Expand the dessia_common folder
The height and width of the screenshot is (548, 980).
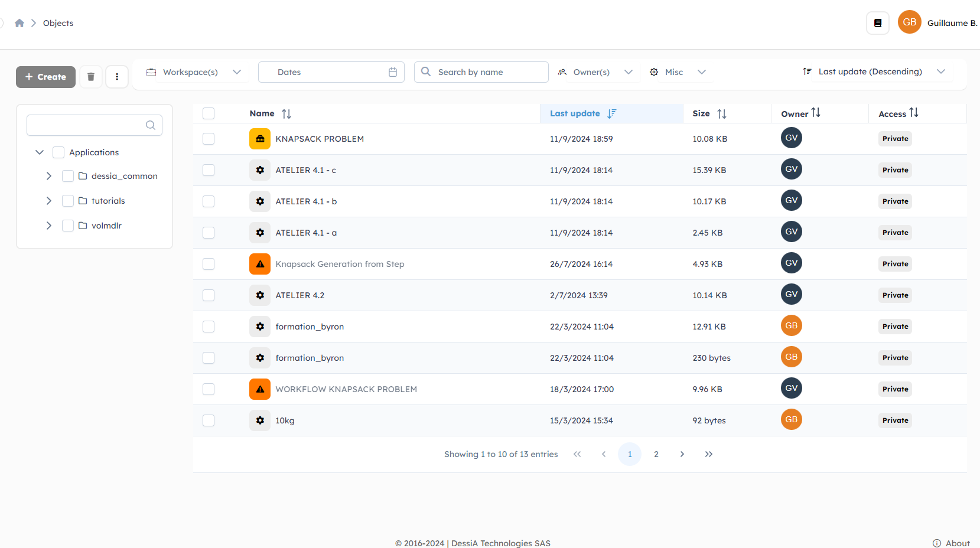coord(49,176)
